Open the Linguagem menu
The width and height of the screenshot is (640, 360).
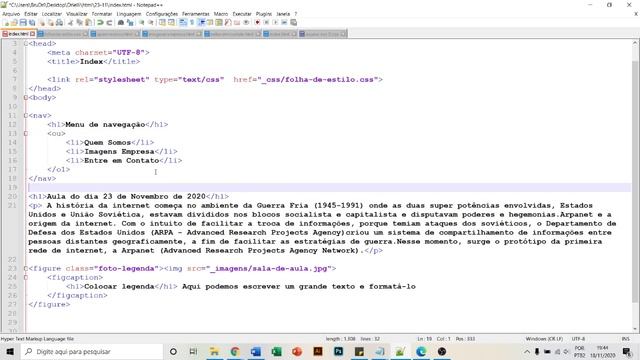tap(129, 14)
